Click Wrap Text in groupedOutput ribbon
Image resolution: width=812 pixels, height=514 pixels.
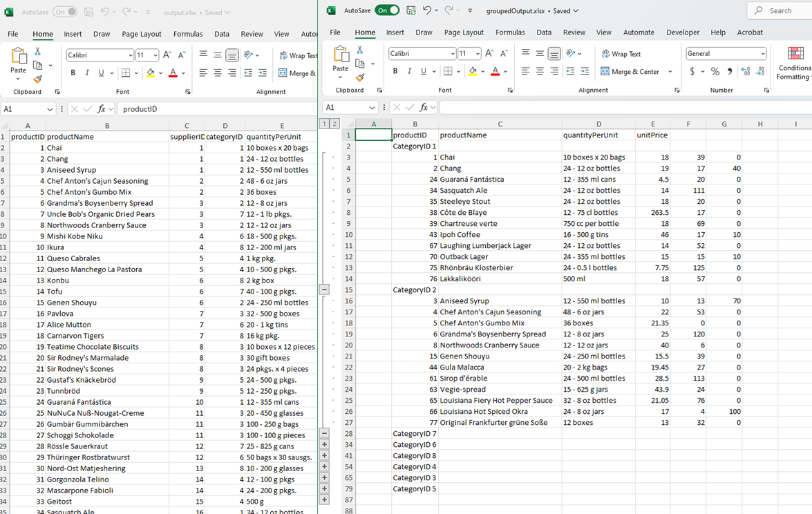click(621, 54)
